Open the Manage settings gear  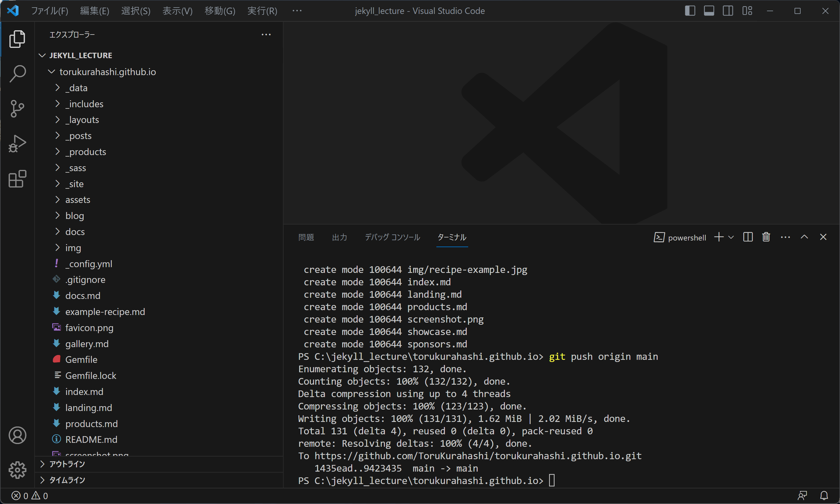(17, 470)
